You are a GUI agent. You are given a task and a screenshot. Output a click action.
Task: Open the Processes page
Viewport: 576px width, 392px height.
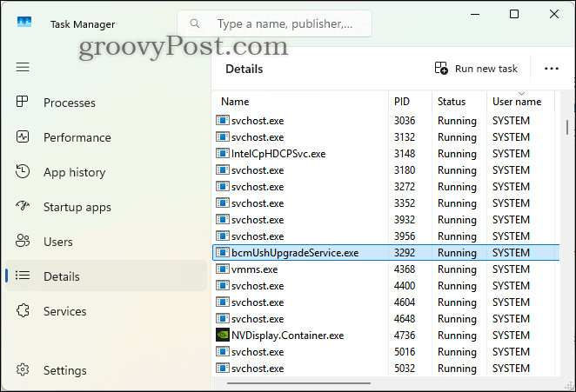pos(106,103)
